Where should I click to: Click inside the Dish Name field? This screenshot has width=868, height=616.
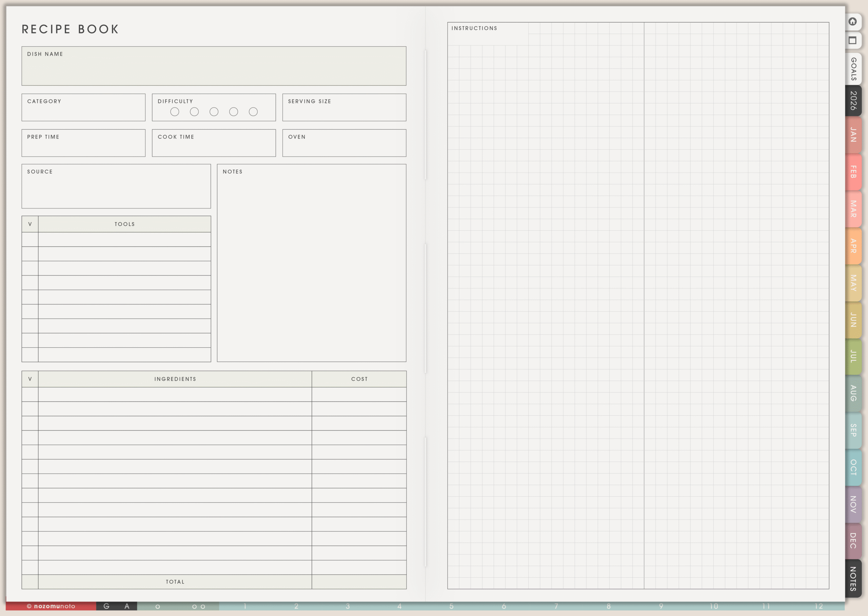(x=214, y=70)
